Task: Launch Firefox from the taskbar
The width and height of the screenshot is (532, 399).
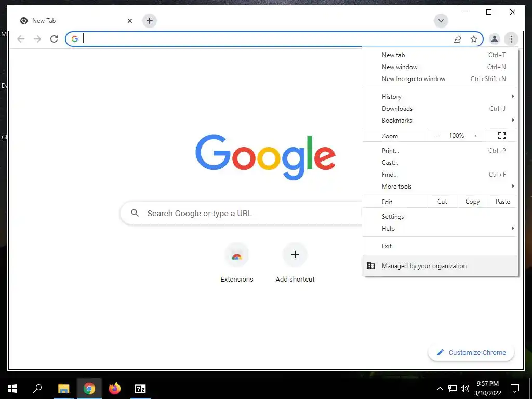Action: tap(115, 389)
